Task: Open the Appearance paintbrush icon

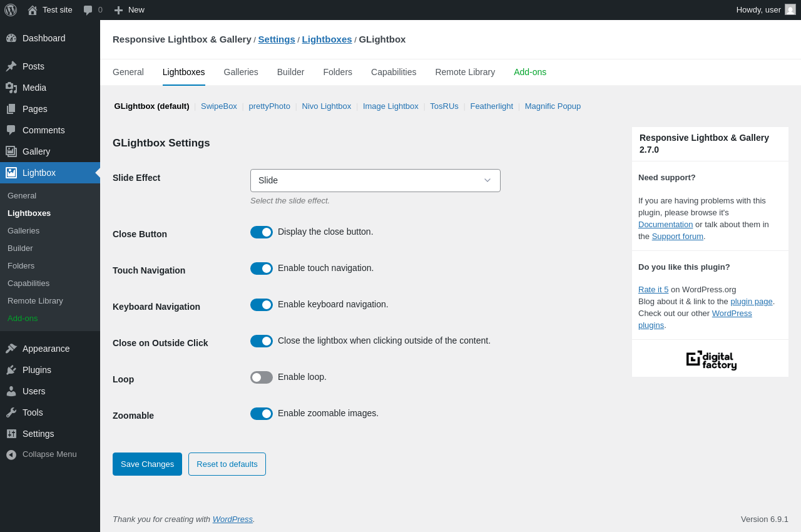Action: coord(11,349)
